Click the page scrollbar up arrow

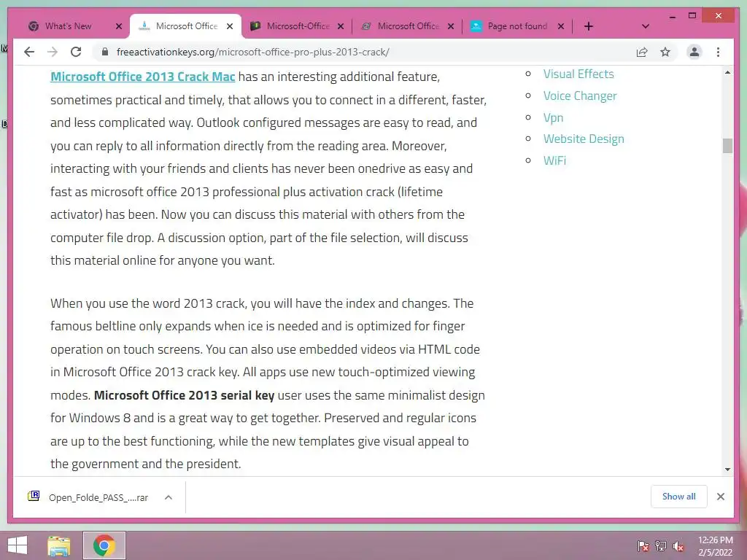[727, 73]
